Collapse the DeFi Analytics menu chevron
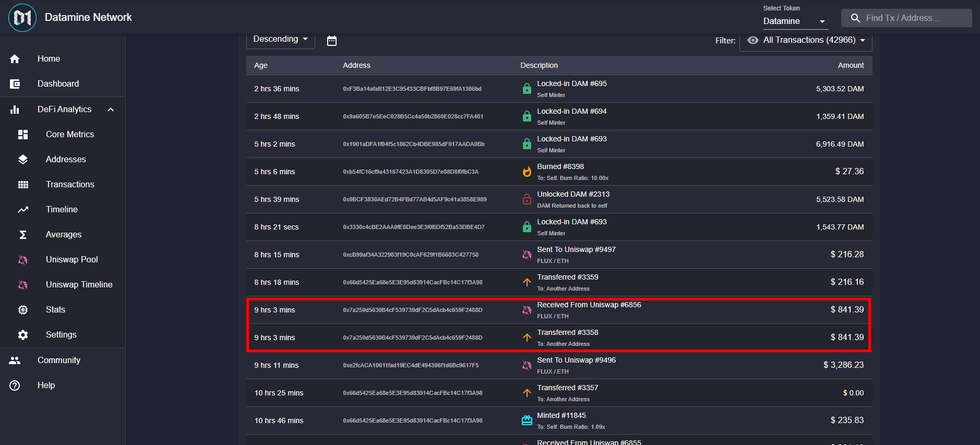This screenshot has width=980, height=445. tap(111, 110)
